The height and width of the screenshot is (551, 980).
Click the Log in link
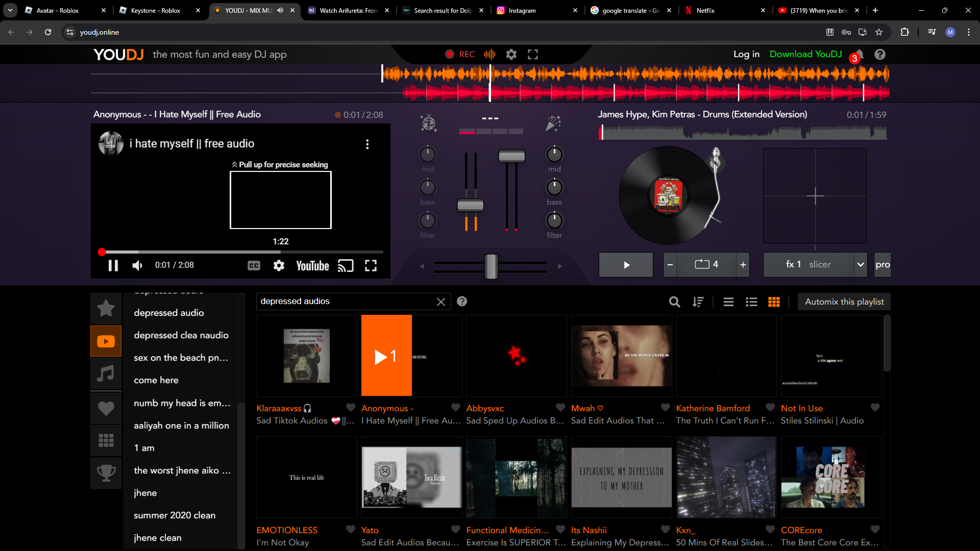point(746,54)
